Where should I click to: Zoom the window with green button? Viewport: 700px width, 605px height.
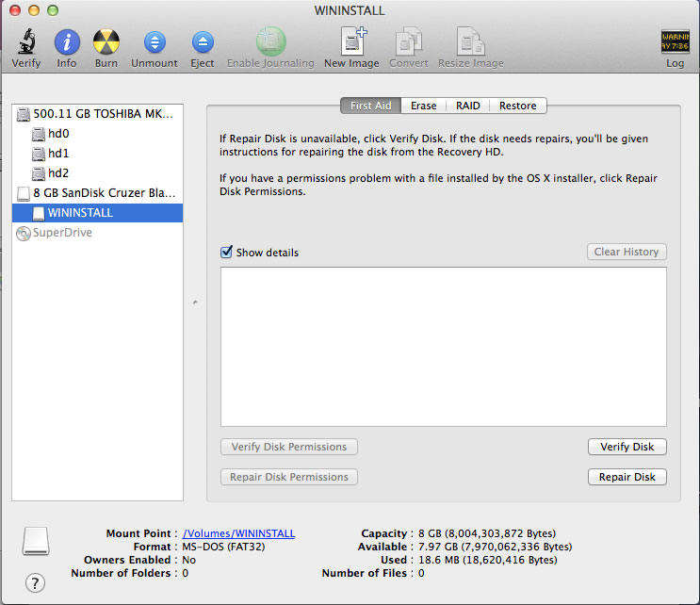click(53, 9)
